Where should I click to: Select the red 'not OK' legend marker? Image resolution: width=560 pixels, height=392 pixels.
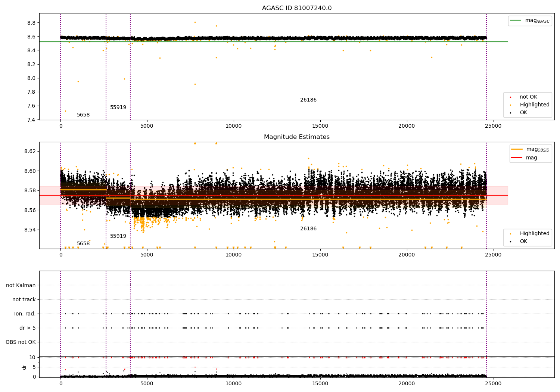click(510, 97)
